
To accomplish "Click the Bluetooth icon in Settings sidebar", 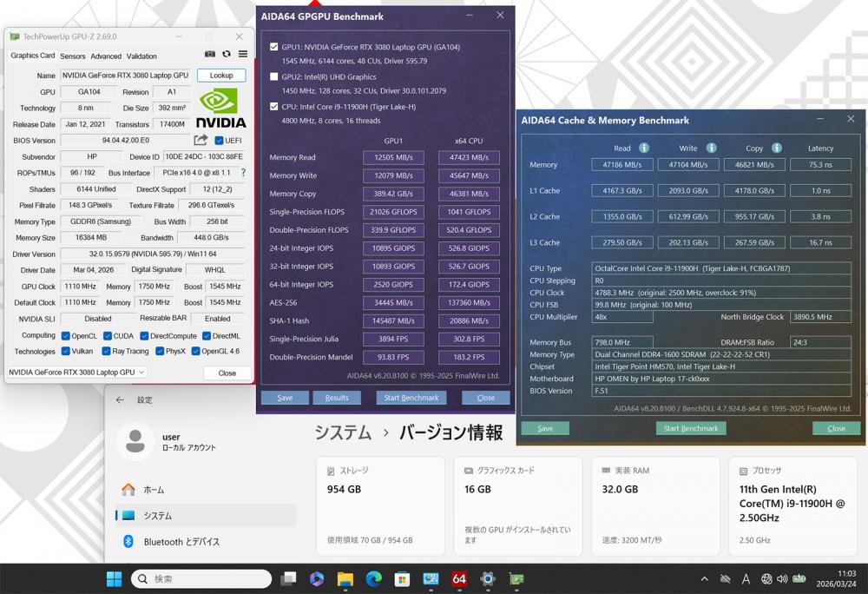I will click(x=128, y=541).
